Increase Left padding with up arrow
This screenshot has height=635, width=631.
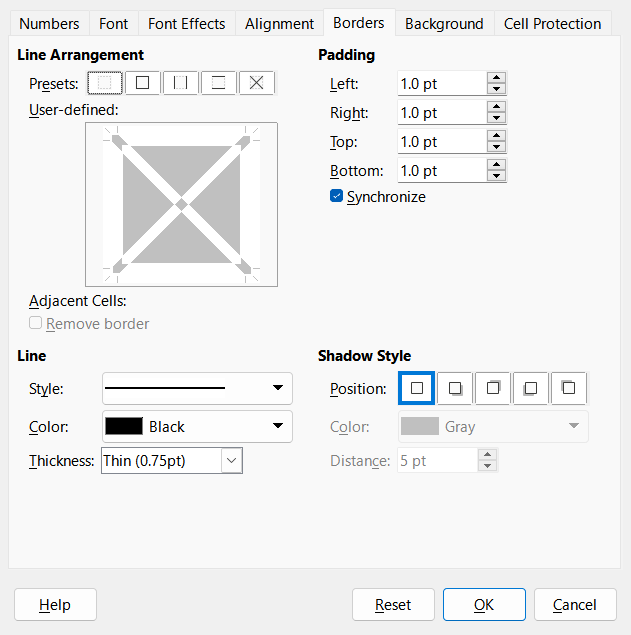497,77
